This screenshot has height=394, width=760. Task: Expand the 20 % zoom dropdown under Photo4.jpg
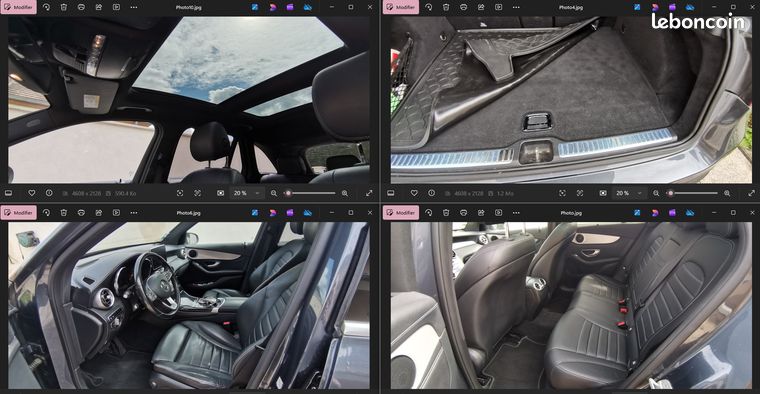pos(629,193)
